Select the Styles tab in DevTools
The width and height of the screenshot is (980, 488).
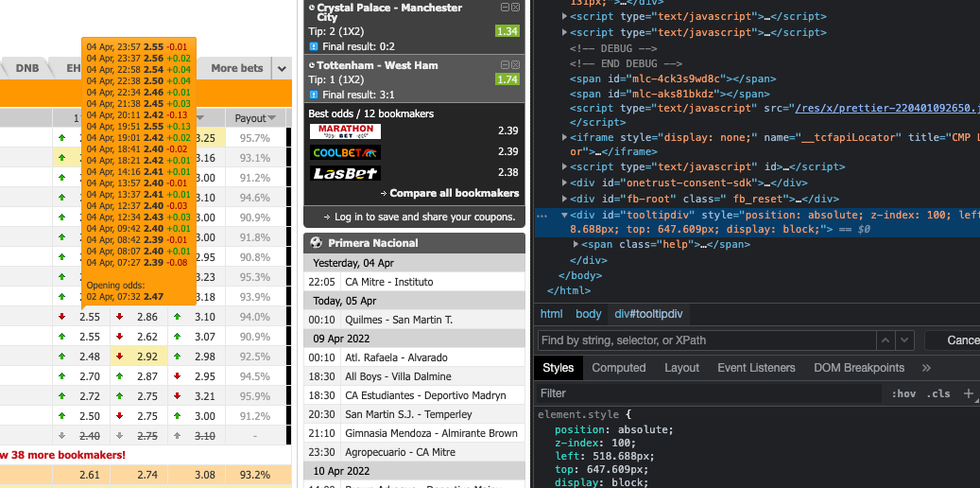[x=559, y=368]
